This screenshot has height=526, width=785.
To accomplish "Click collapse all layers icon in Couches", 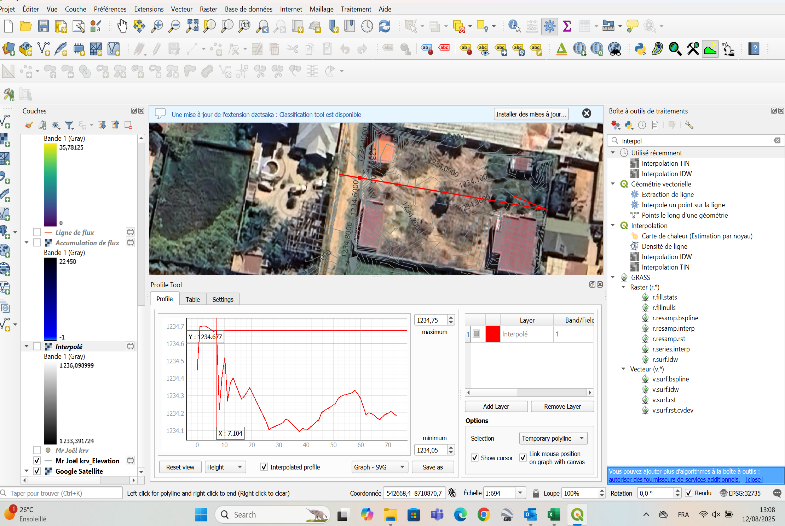I will [115, 125].
